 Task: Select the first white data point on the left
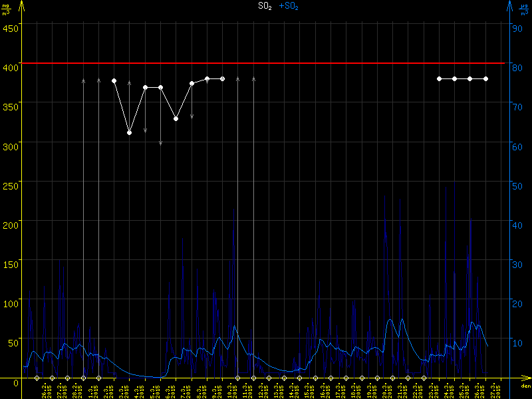tap(114, 80)
